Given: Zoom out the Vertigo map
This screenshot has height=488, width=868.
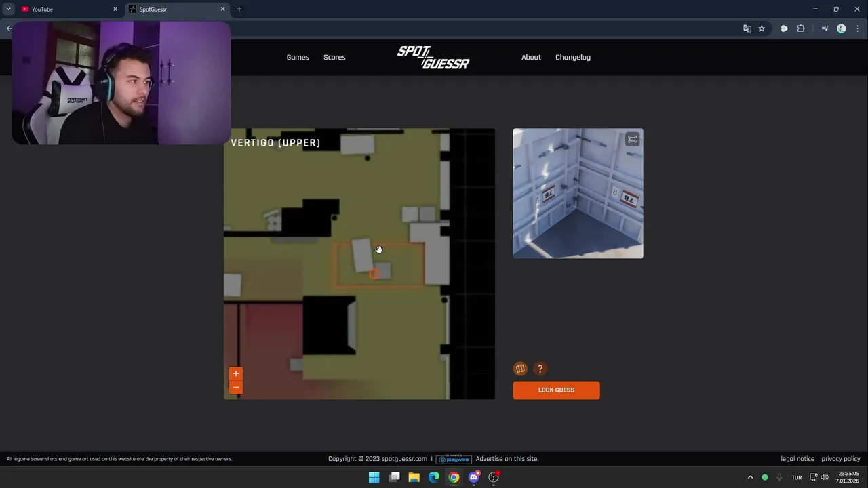Looking at the screenshot, I should [x=236, y=387].
